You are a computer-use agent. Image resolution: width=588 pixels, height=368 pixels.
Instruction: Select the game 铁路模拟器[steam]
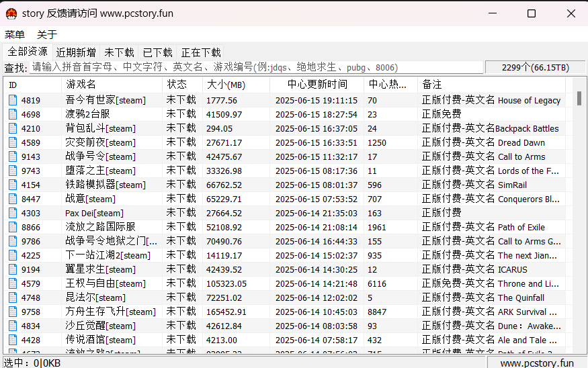tap(106, 185)
